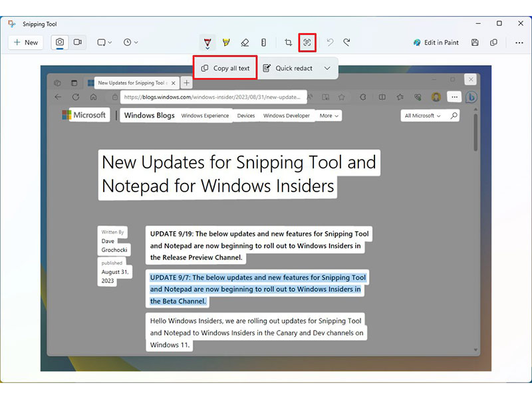Maximize the Snipping Tool window
Image resolution: width=532 pixels, height=399 pixels.
tap(499, 23)
